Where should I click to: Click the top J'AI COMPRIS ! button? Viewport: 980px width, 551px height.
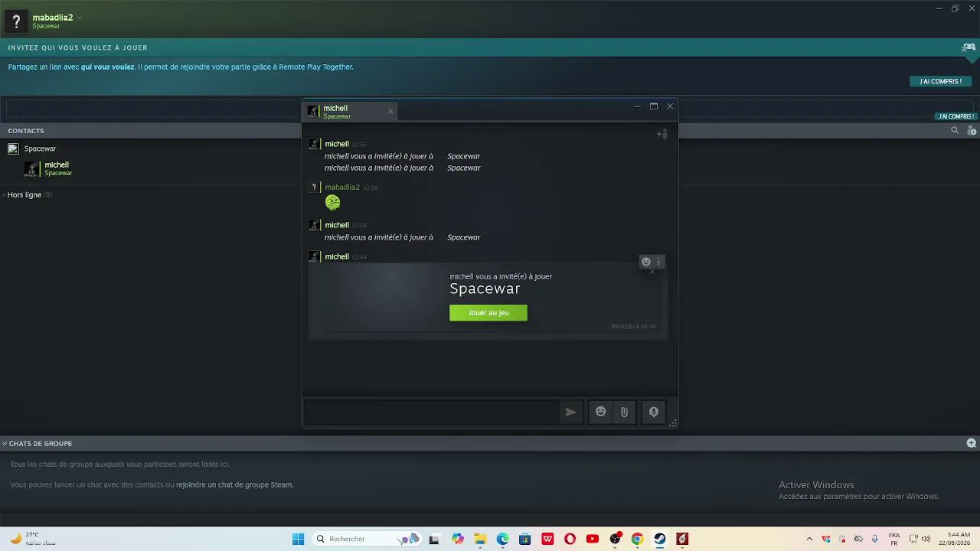point(940,81)
